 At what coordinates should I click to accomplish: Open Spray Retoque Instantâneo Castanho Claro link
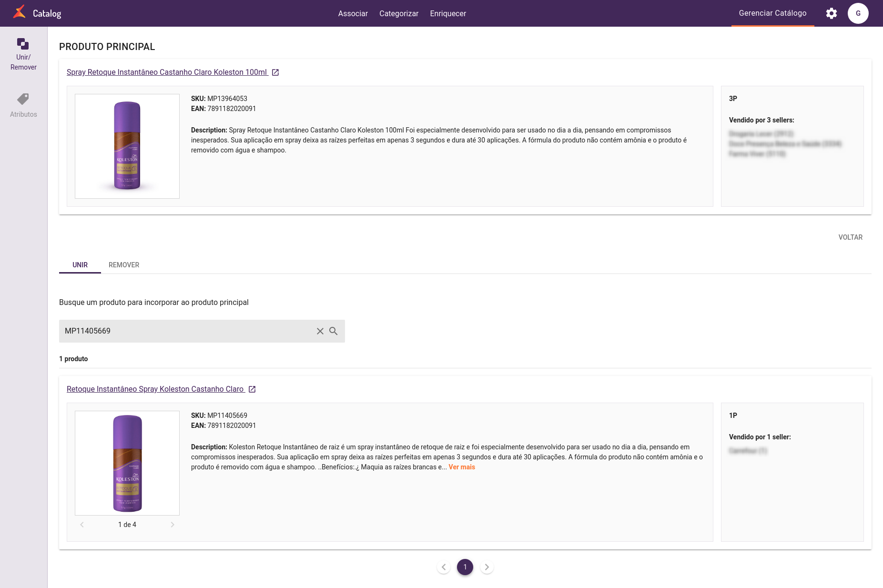tap(167, 72)
